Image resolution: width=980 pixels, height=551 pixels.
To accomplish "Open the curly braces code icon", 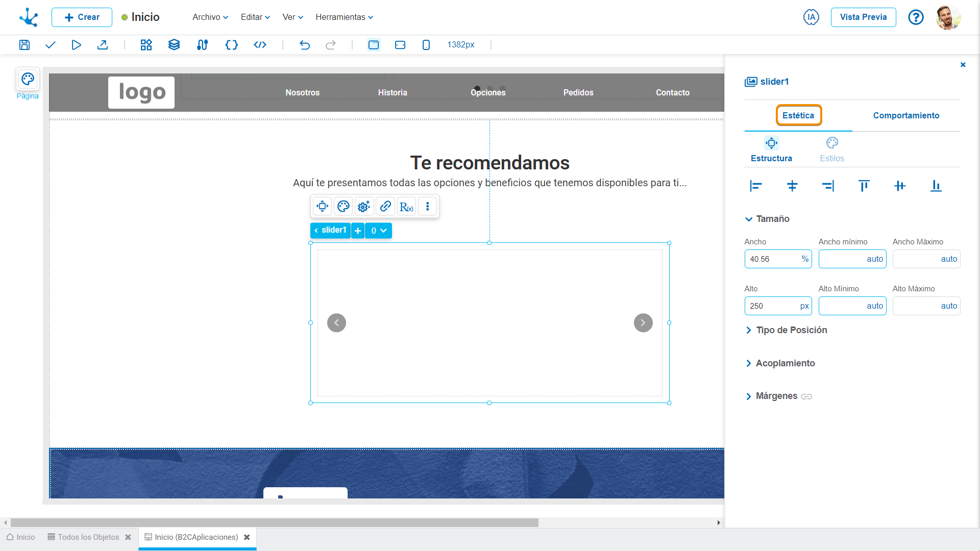I will [232, 45].
